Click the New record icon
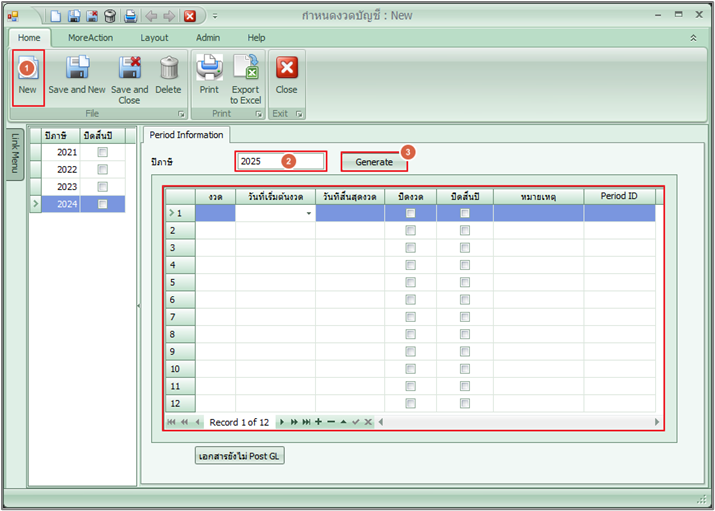The height and width of the screenshot is (511, 715). (27, 69)
